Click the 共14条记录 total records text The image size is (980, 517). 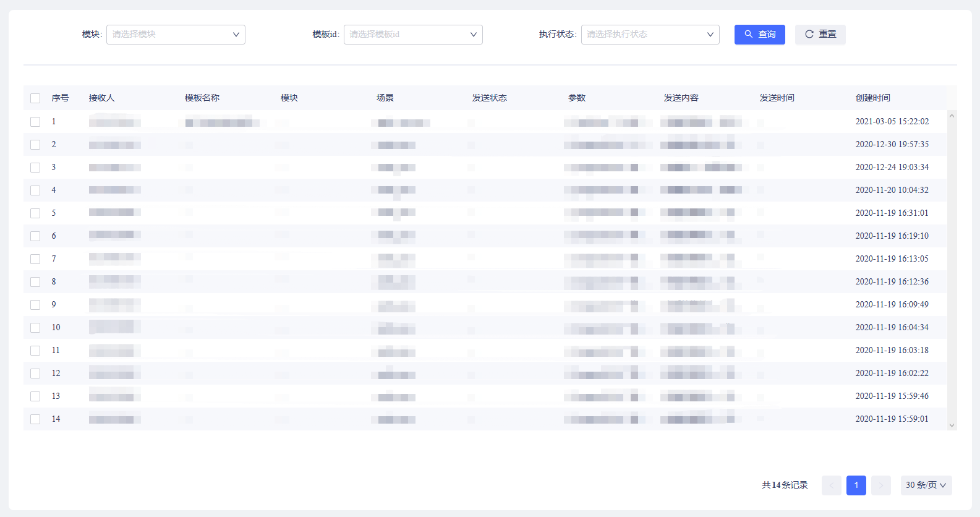[785, 485]
